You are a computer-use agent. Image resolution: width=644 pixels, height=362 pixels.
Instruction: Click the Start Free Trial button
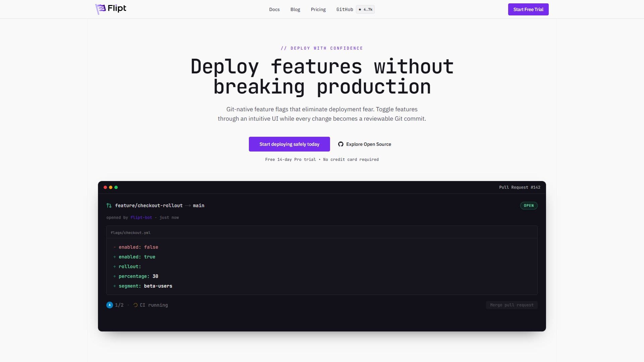click(x=528, y=9)
